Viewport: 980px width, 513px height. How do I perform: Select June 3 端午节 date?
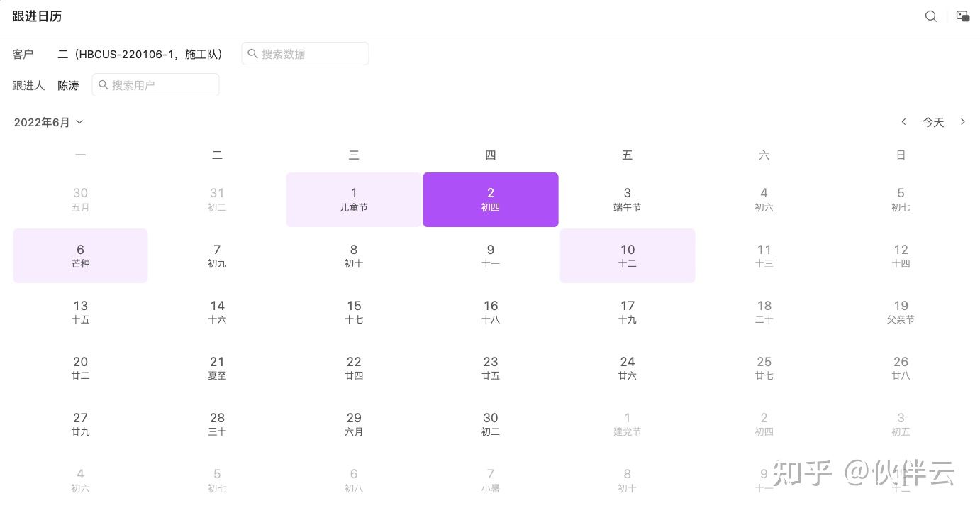tap(628, 199)
